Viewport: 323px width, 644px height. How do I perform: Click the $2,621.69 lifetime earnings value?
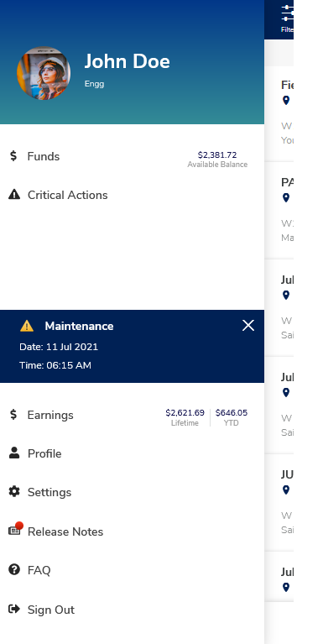(x=185, y=413)
